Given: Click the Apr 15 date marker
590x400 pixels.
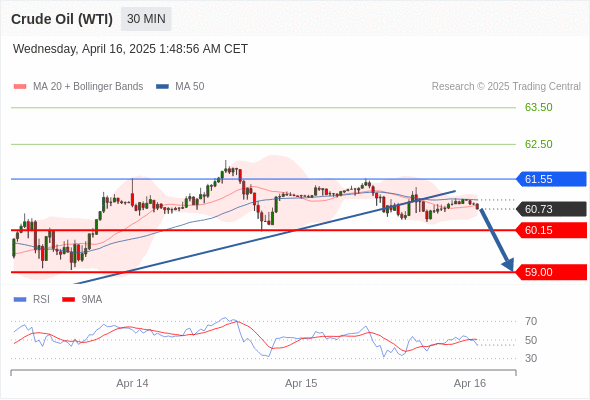Looking at the screenshot, I should tap(301, 383).
